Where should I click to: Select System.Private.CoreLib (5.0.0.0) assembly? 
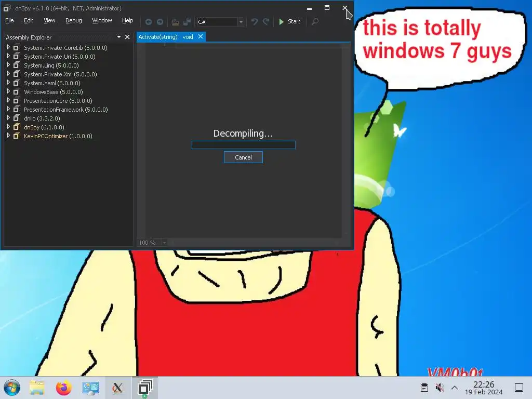pyautogui.click(x=65, y=48)
